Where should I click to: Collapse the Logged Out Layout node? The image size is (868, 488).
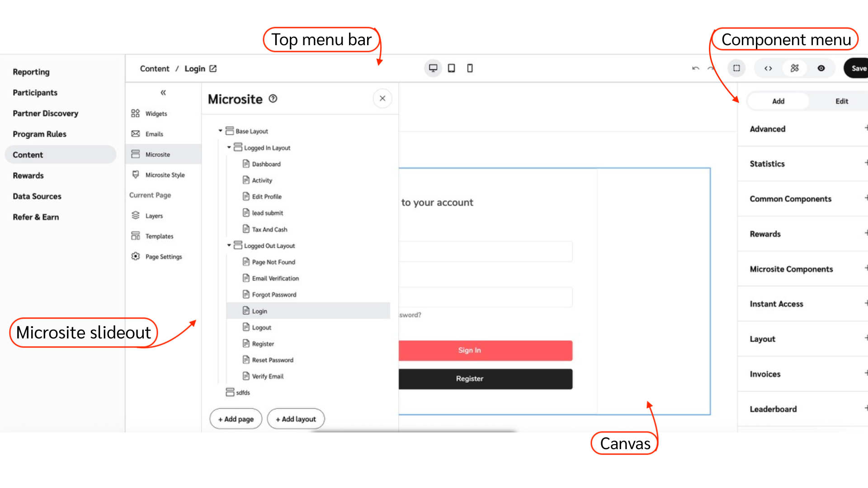(x=229, y=245)
